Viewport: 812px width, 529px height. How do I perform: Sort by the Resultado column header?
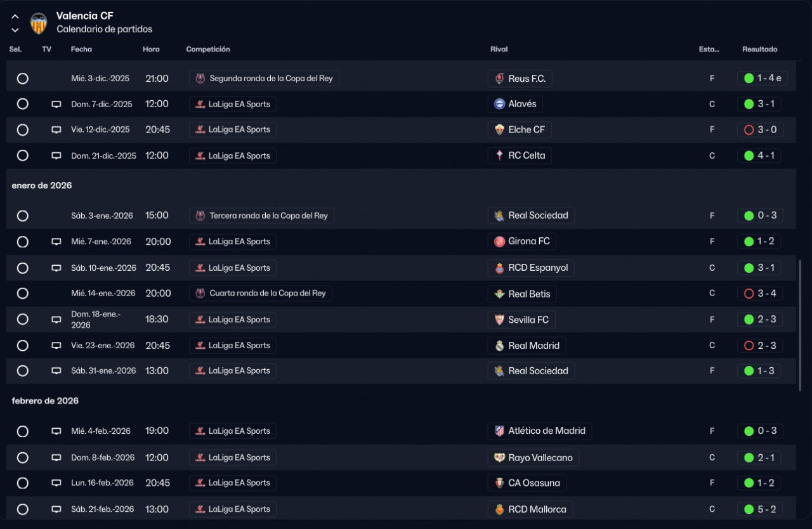[x=759, y=49]
